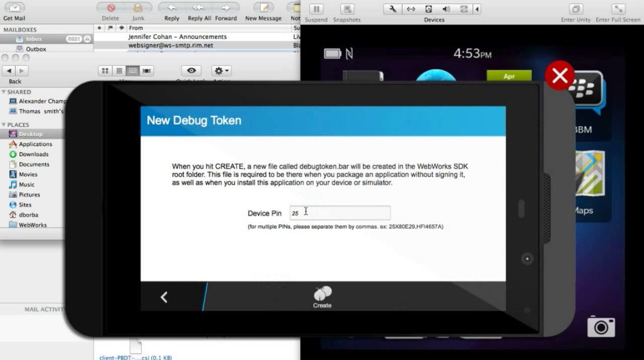Click the Create button in the action bar
Viewport: 644px width, 360px height.
tap(322, 296)
